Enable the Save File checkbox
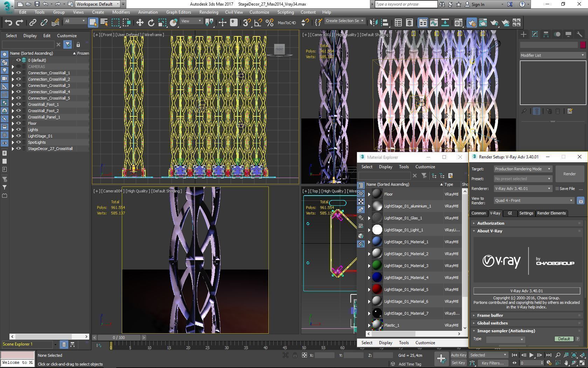This screenshot has height=368, width=588. pos(557,189)
